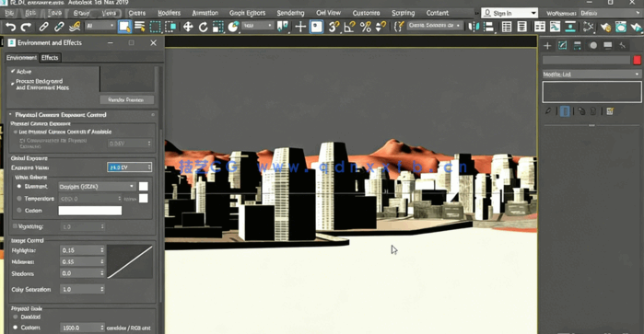Screen dimensions: 644x334
Task: Toggle Use Physical Camera Controls if Available
Action: pos(16,132)
